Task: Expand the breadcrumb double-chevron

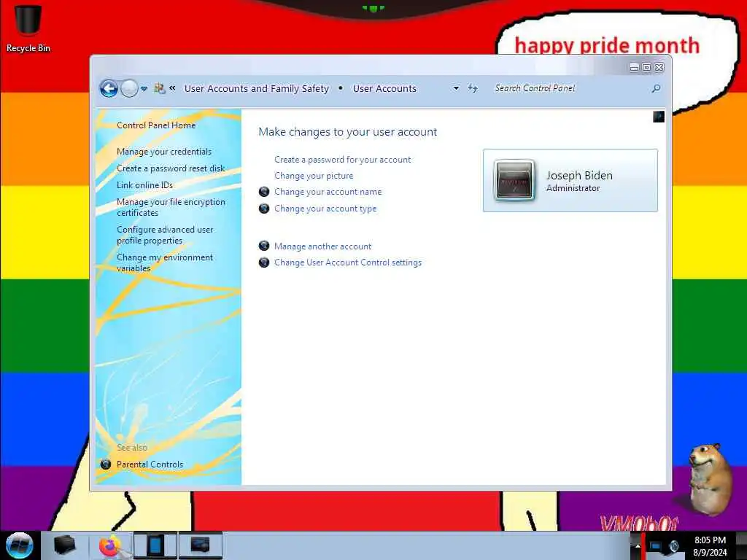Action: (172, 88)
